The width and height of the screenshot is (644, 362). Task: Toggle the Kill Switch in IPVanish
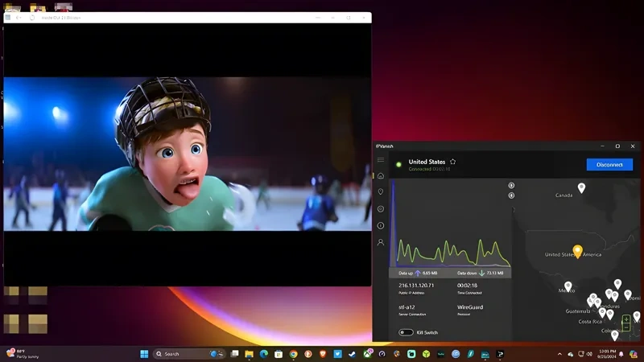[406, 332]
